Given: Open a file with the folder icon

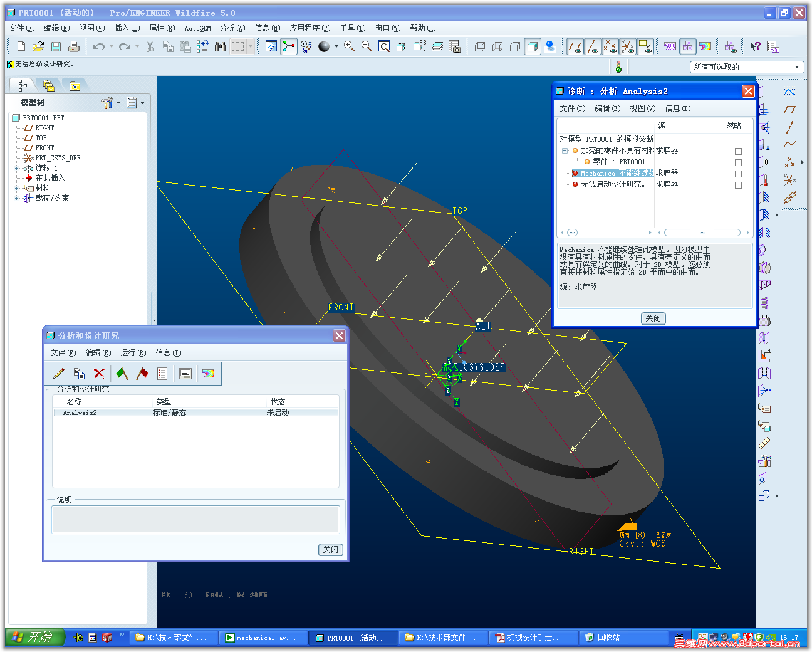Looking at the screenshot, I should pyautogui.click(x=38, y=46).
